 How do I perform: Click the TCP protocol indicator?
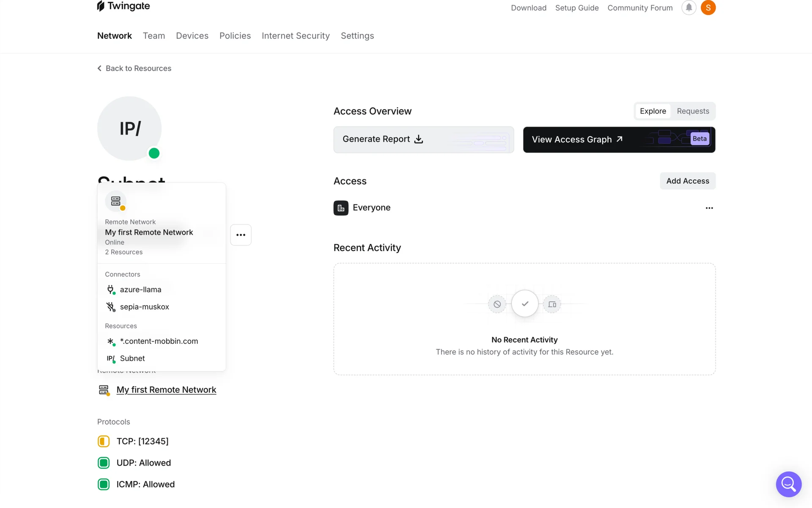coord(104,441)
